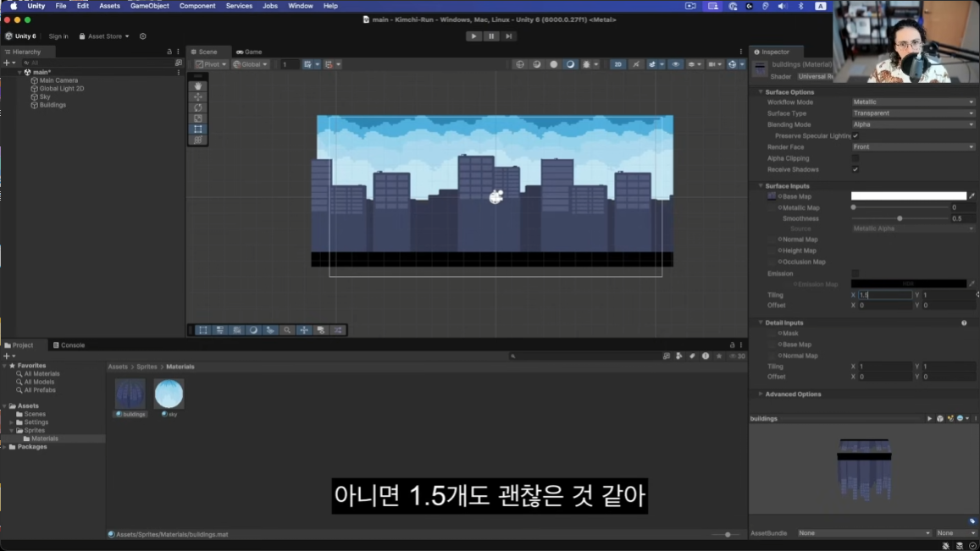The height and width of the screenshot is (551, 980).
Task: Switch to the Game tab
Action: click(249, 52)
